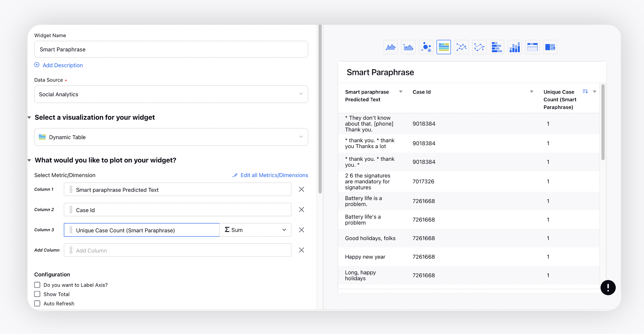Click the table preview vertical scrollbar
This screenshot has height=334, width=644.
[603, 122]
